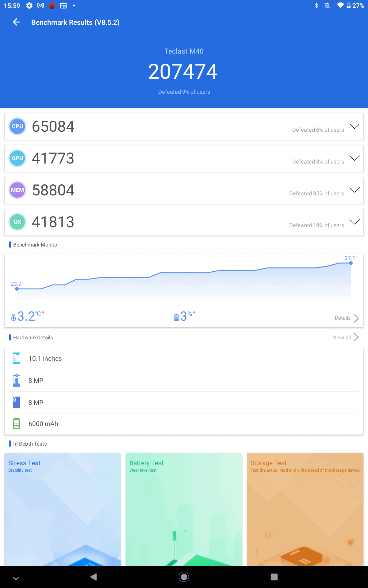Click the GPU score badge icon
368x588 pixels.
[x=17, y=158]
